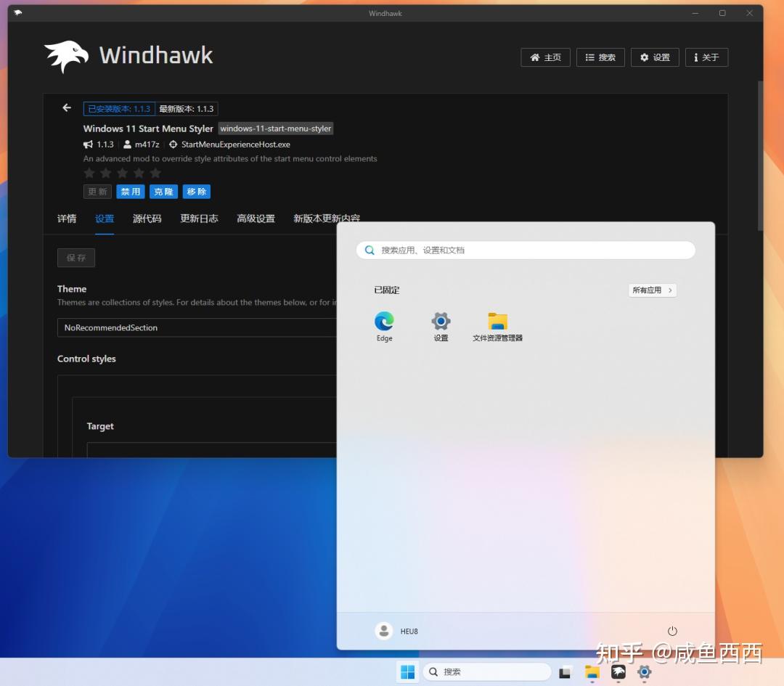Switch to the 详情 tab

[67, 219]
